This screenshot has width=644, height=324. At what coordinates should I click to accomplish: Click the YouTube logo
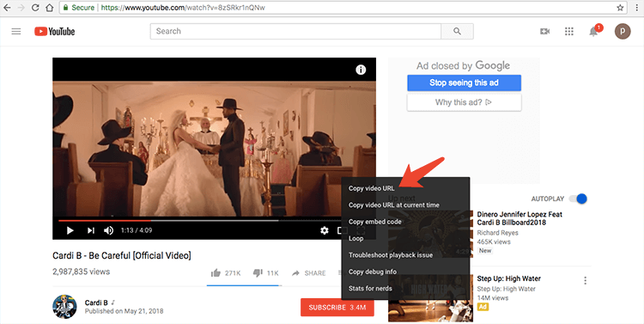coord(55,31)
